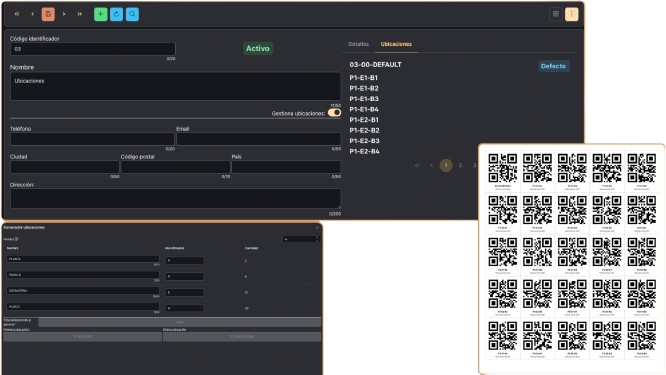Screen dimensions: 666x375
Task: Focus the Teléfono input
Action: (92, 139)
